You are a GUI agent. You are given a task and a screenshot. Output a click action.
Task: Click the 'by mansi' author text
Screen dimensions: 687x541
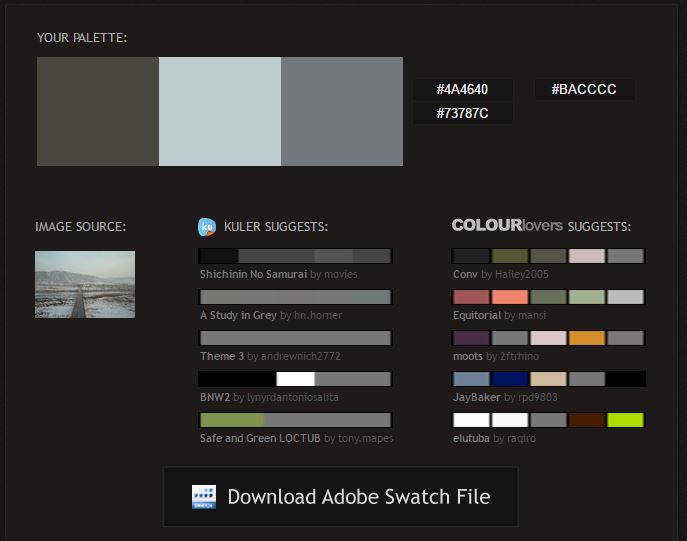pyautogui.click(x=525, y=315)
